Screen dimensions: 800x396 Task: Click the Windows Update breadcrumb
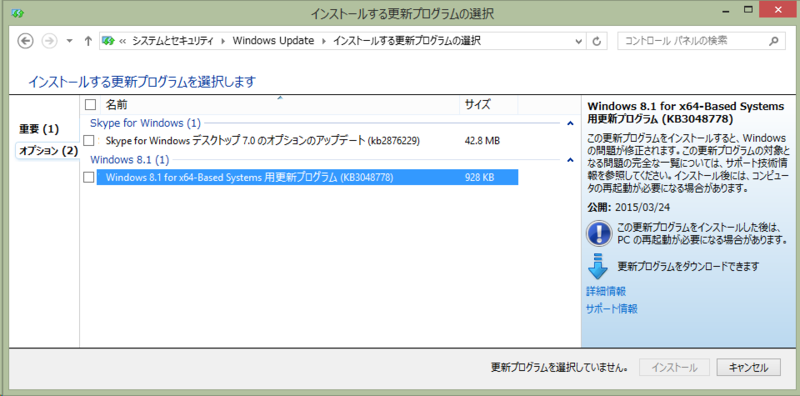point(273,41)
